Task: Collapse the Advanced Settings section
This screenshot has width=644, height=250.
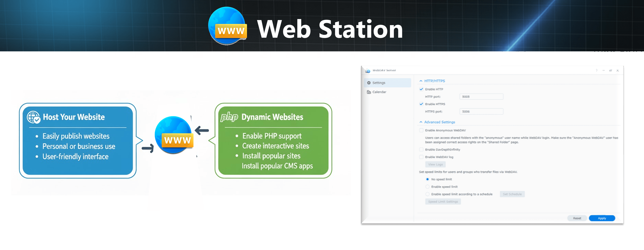Action: tap(421, 122)
